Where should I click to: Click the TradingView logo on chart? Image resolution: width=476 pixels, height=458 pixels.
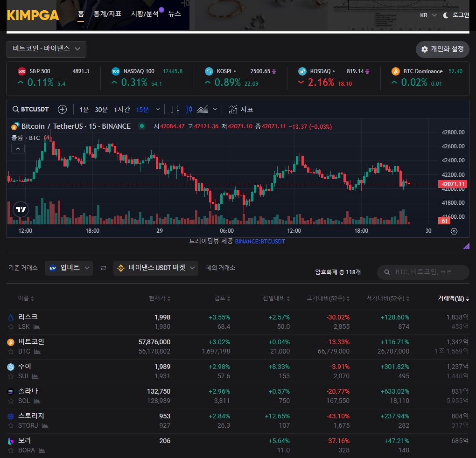coord(21,209)
